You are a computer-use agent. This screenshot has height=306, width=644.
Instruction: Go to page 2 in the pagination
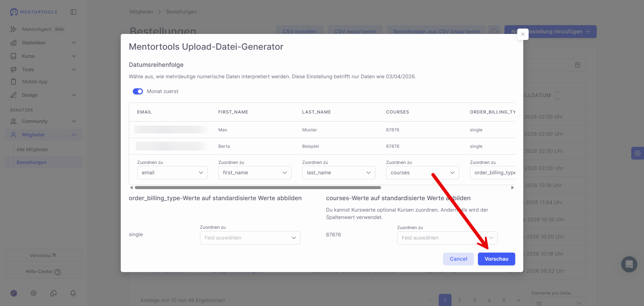pyautogui.click(x=460, y=300)
